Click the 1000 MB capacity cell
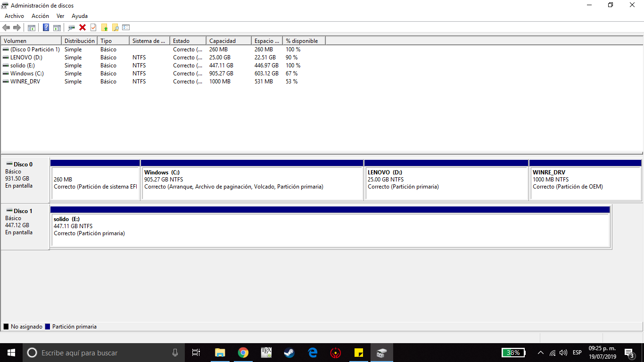644x362 pixels. [220, 82]
